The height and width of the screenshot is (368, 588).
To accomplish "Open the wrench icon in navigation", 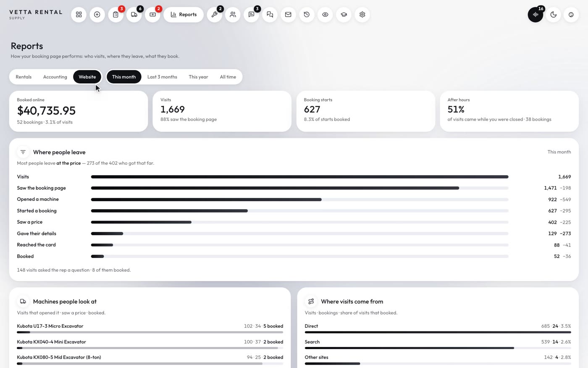I will click(214, 15).
